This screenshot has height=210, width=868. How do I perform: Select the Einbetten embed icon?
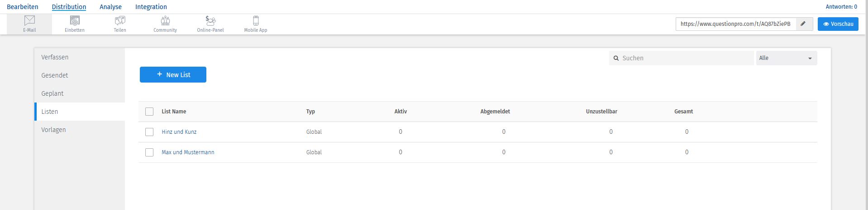coord(75,21)
